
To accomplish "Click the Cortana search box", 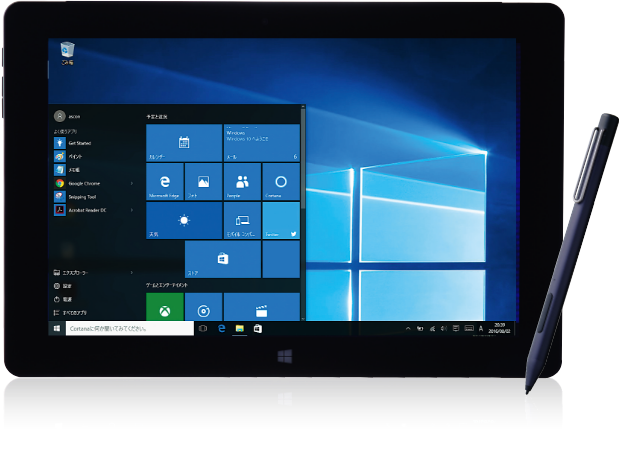I will click(x=128, y=328).
